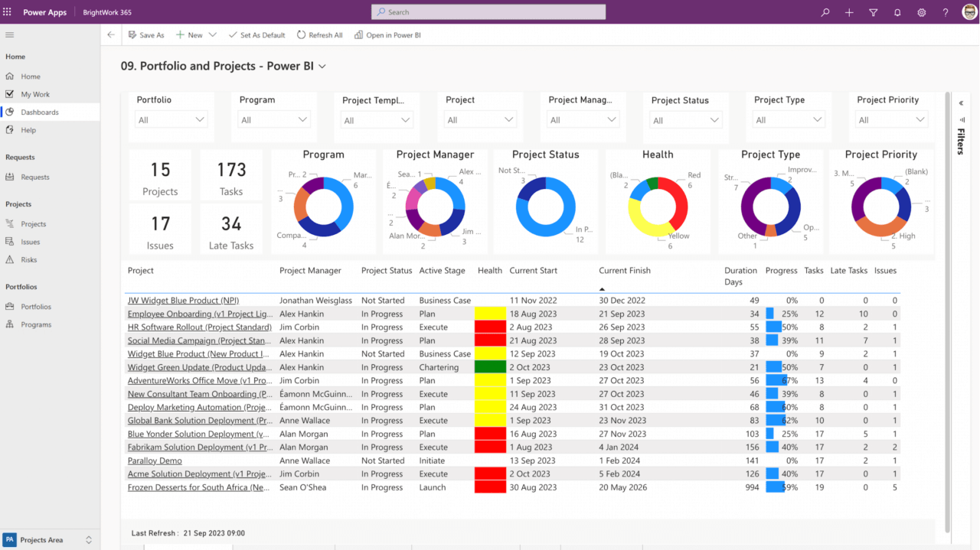This screenshot has width=980, height=550.
Task: Open the Parallay Demo project link
Action: pyautogui.click(x=155, y=461)
